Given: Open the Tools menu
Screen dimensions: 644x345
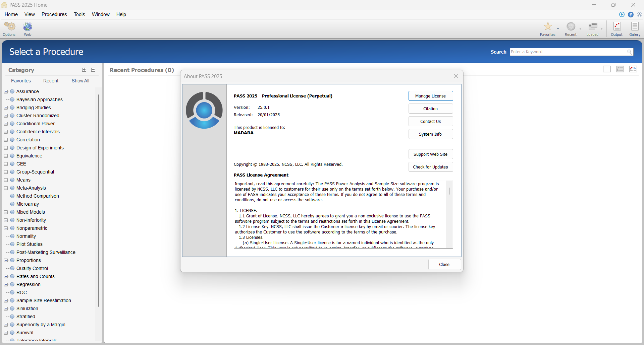Looking at the screenshot, I should 79,14.
